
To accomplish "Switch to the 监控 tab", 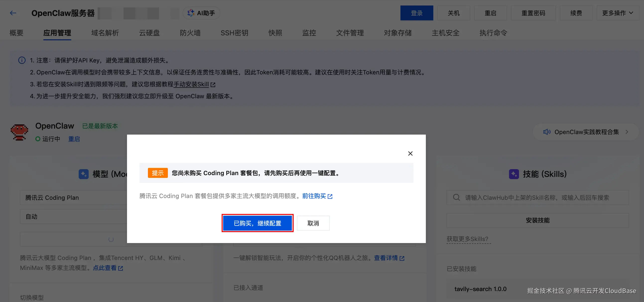I will point(309,33).
